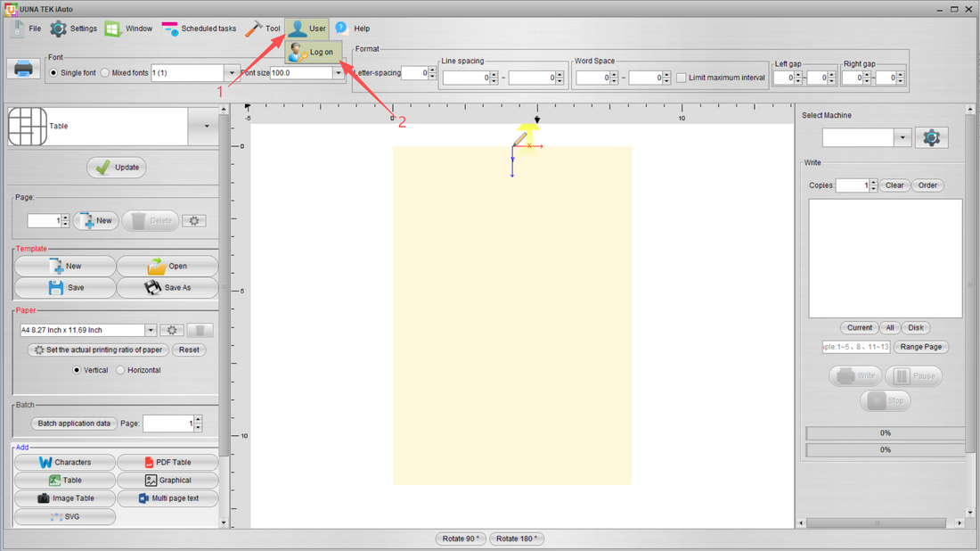980x551 pixels.
Task: Open machine settings gear next to Select Machine
Action: (x=931, y=137)
